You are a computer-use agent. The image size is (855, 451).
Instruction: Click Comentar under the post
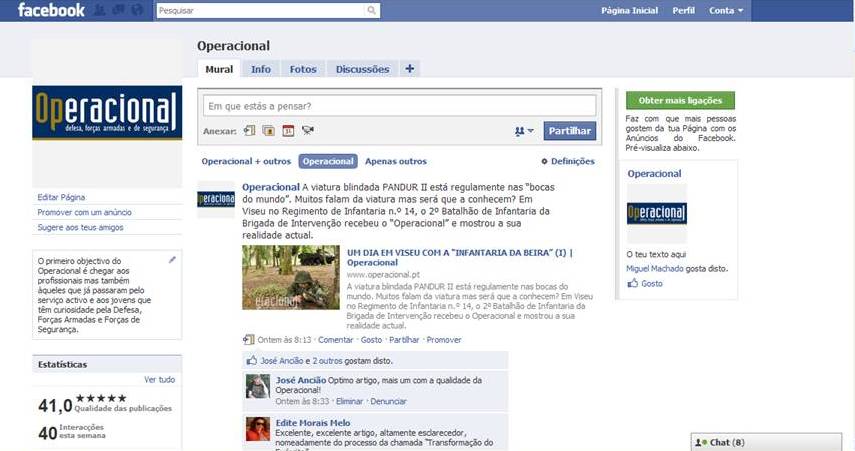tap(336, 340)
